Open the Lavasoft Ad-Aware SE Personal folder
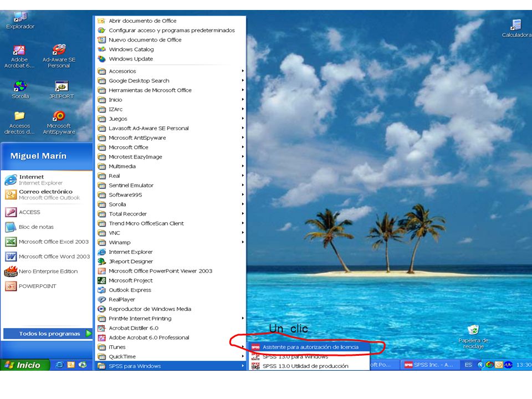Screen dimensions: 532x399 click(x=171, y=128)
